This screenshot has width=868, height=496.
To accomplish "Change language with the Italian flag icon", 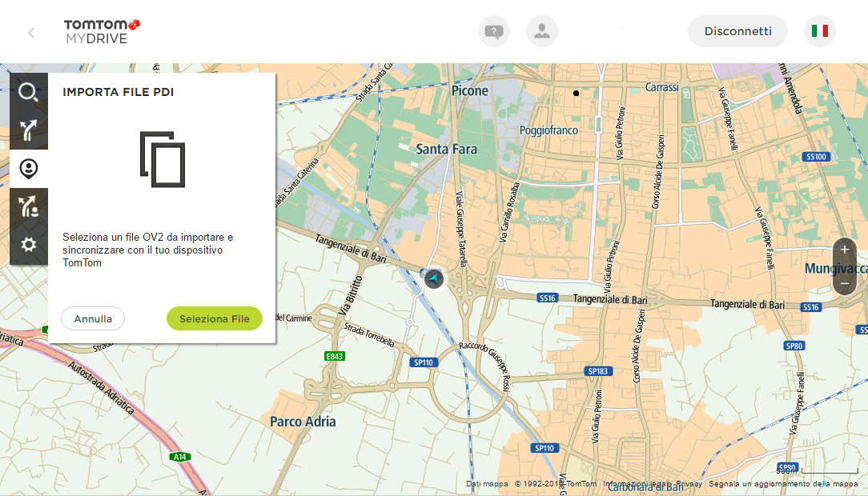I will click(820, 31).
